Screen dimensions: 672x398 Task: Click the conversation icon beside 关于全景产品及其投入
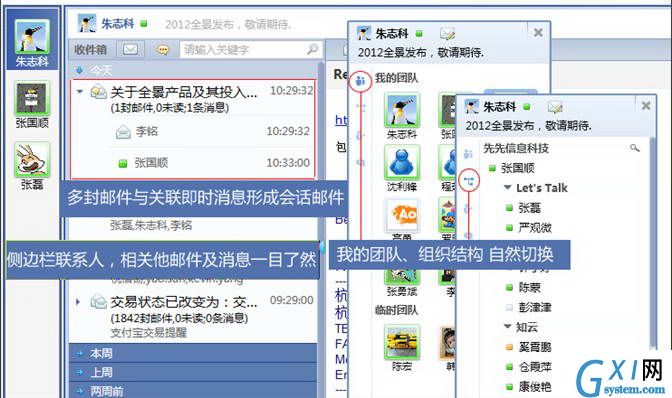point(99,92)
